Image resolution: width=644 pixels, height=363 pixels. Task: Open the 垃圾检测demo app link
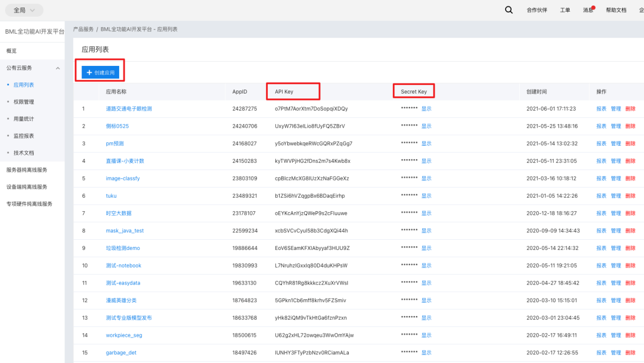point(123,248)
